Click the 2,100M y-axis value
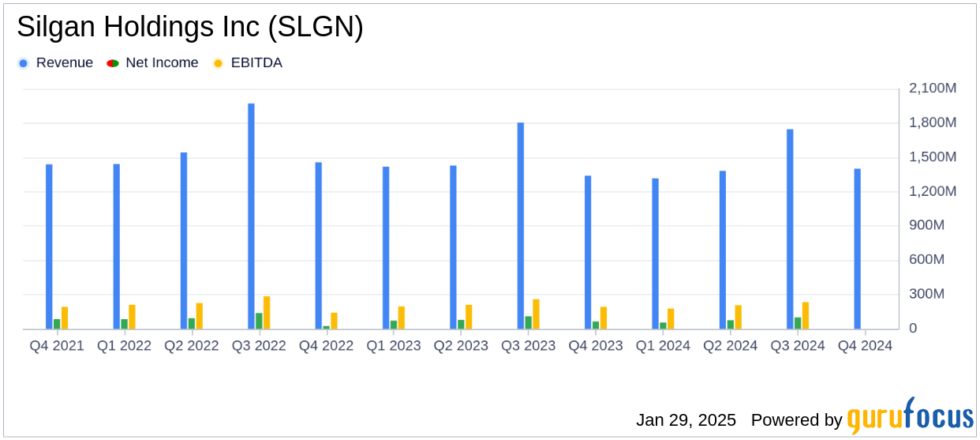This screenshot has height=440, width=980. coord(933,88)
